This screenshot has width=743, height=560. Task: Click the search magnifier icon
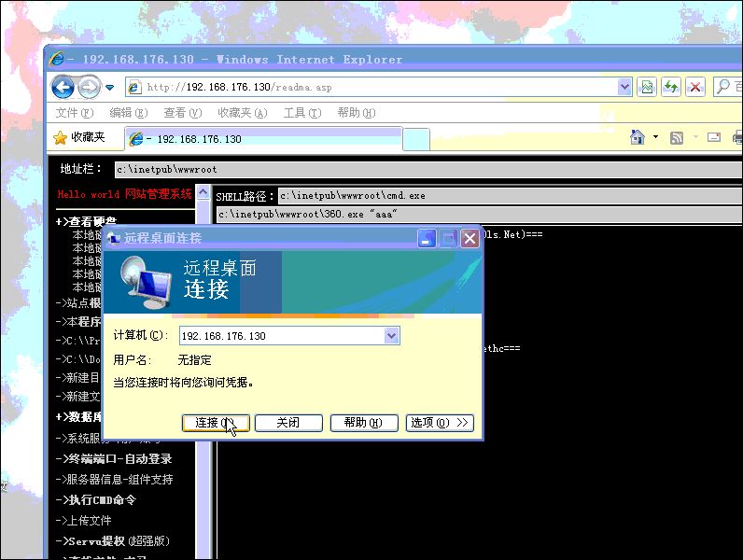point(723,87)
